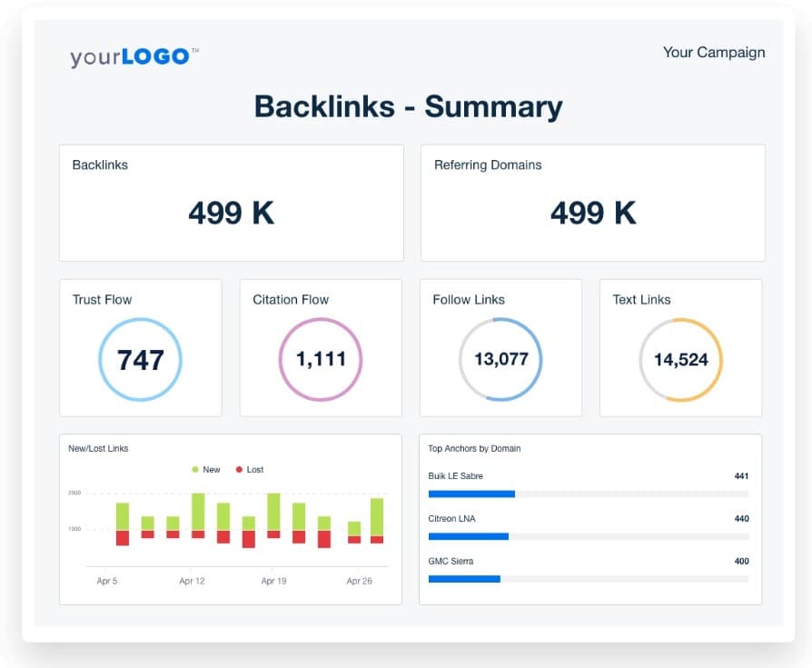Click the yourLOGO brand icon
Screen dimensions: 812x668
pos(133,55)
